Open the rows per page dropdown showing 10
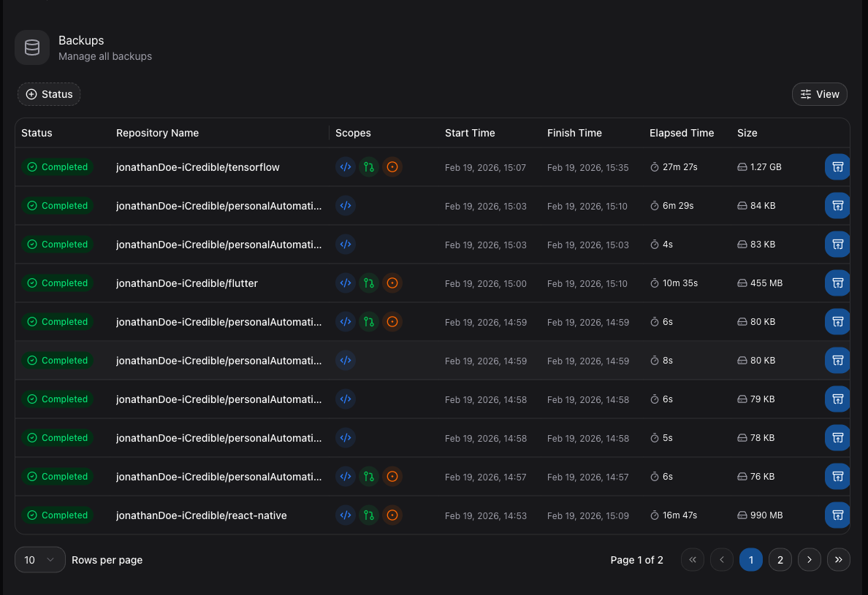 click(40, 559)
